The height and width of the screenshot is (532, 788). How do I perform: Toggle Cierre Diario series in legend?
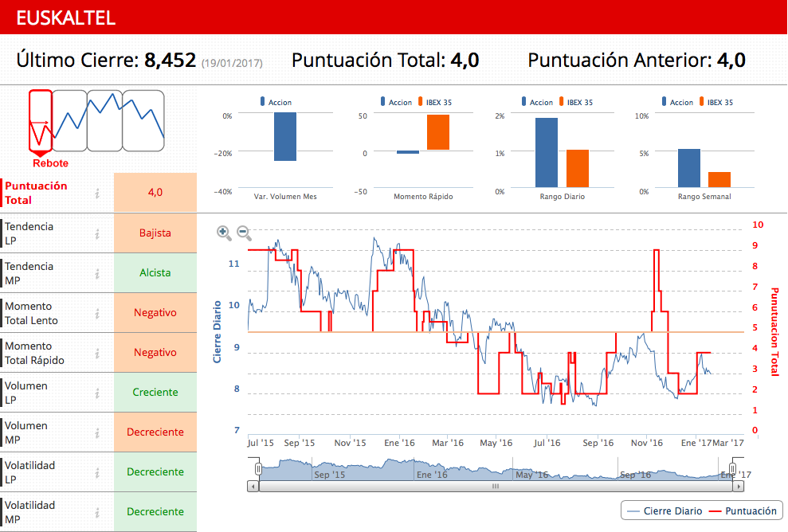[x=665, y=511]
